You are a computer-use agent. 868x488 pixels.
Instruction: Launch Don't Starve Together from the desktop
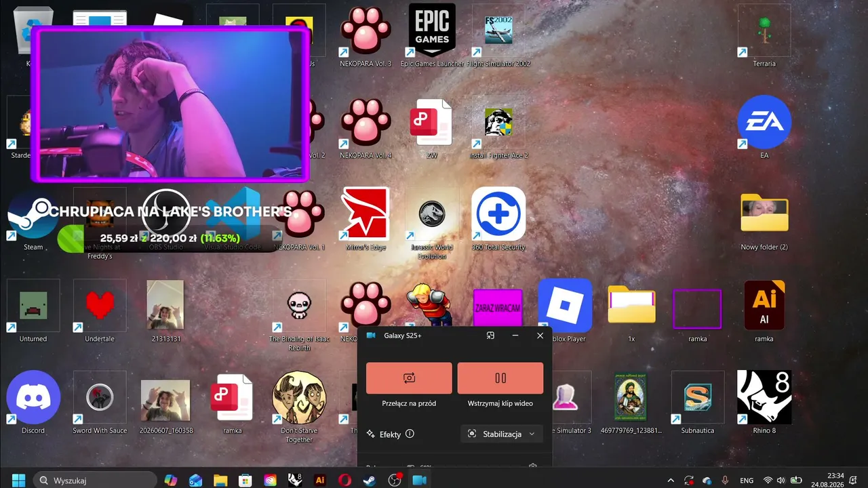coord(299,407)
